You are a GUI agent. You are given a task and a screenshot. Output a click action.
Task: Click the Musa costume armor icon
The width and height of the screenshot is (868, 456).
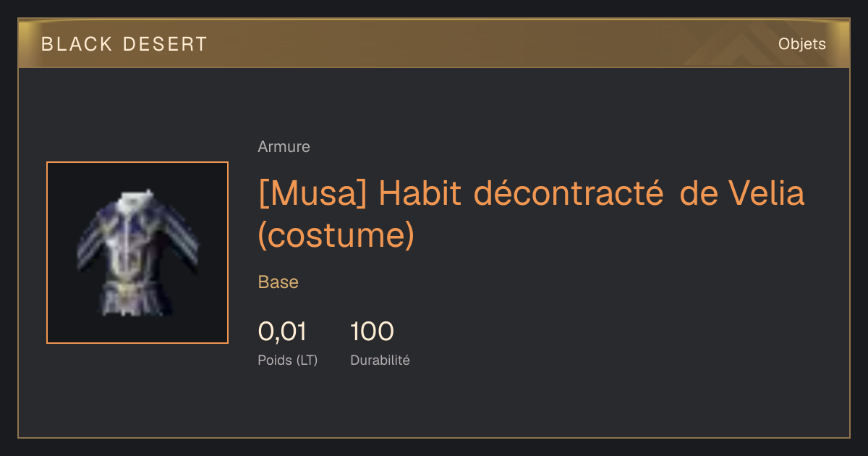point(137,253)
